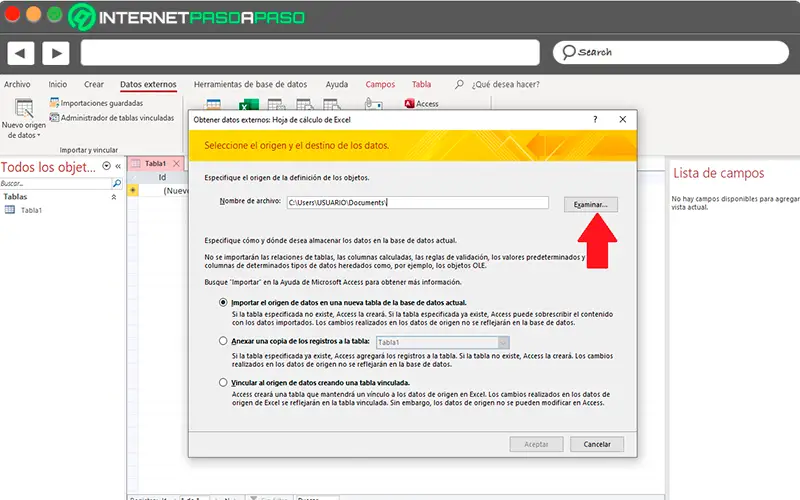
Task: Click the Lista de campos panel title
Action: (718, 173)
